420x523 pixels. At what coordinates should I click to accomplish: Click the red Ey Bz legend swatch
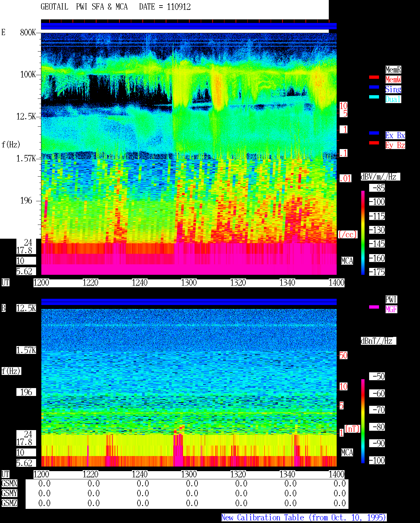click(374, 143)
